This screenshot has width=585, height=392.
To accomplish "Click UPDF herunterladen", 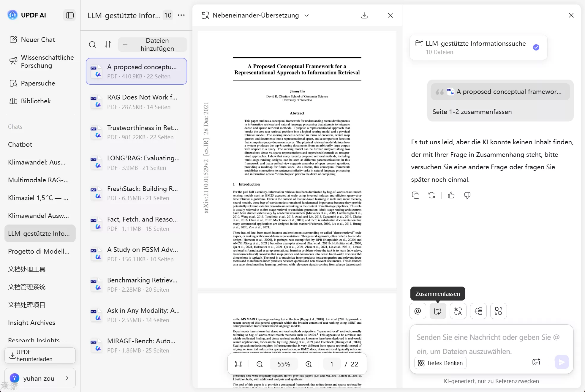I will point(40,355).
